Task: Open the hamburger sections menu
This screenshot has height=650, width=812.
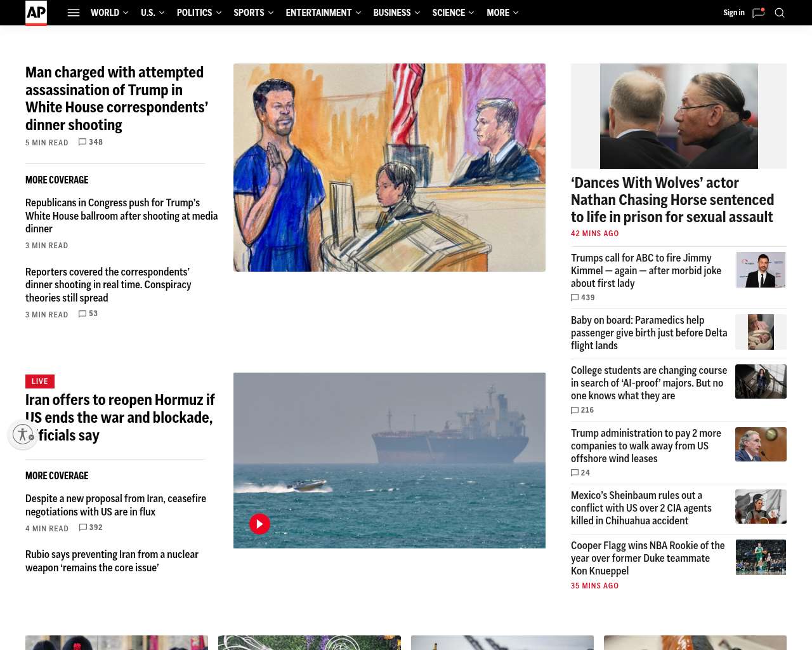Action: pyautogui.click(x=74, y=13)
